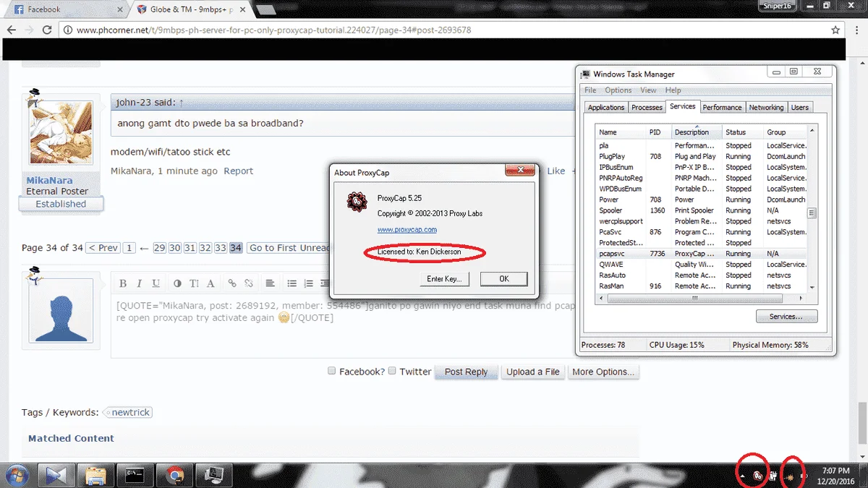The image size is (868, 488).
Task: Click the More Options... button
Action: coord(603,372)
